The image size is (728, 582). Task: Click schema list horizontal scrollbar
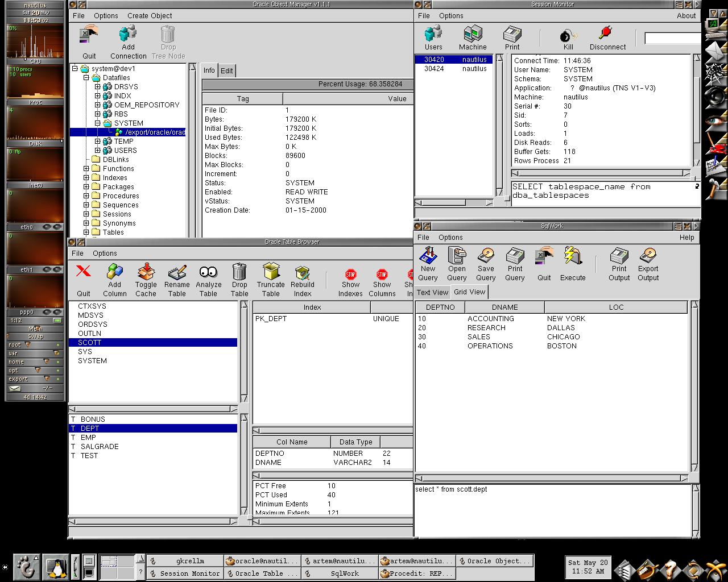(x=153, y=409)
